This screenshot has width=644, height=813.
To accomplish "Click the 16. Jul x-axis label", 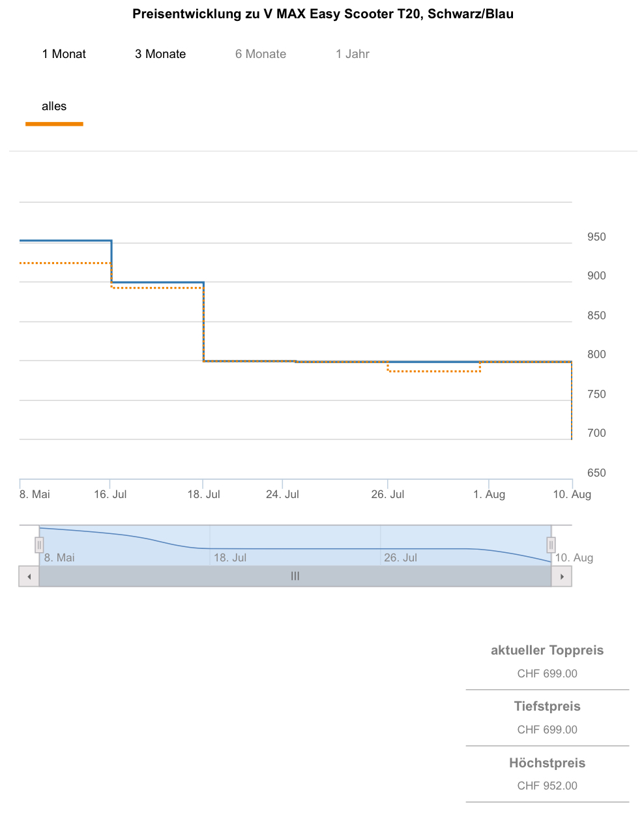I will 110,494.
